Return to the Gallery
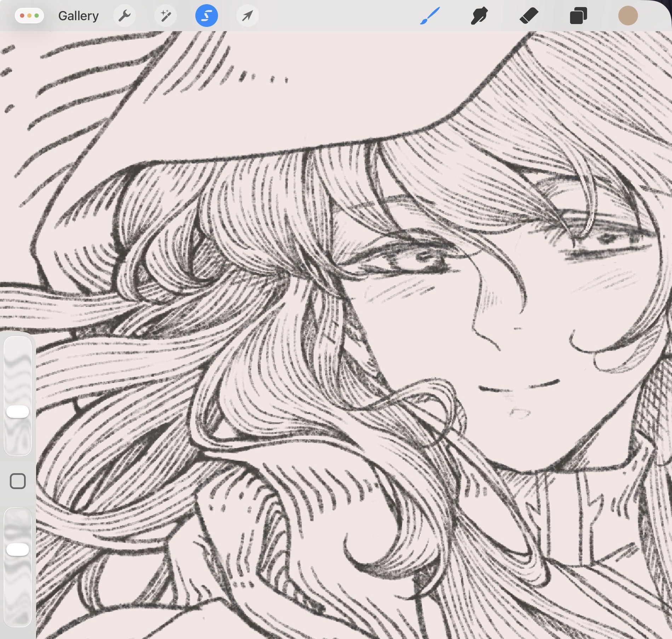Screen dimensions: 672x639 78,16
